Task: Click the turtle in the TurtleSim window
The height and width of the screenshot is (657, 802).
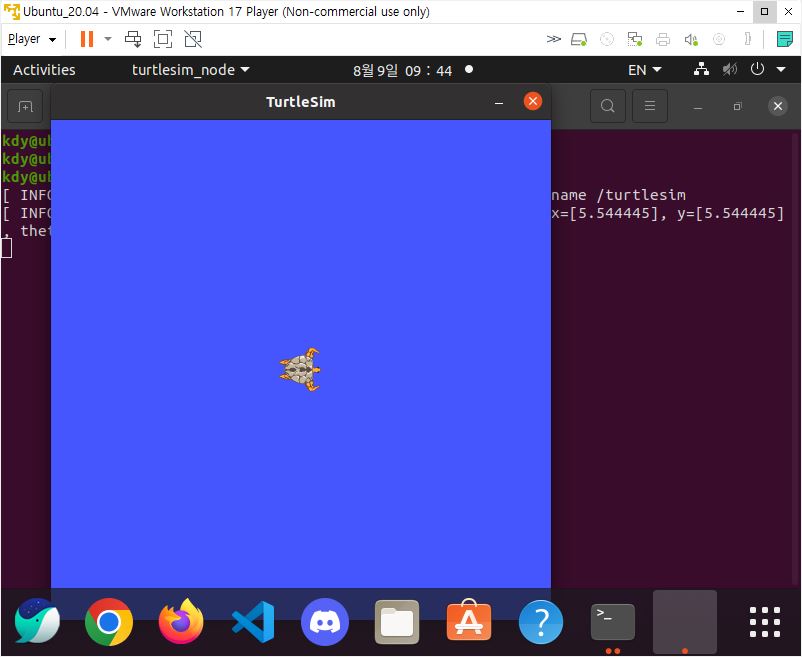Action: click(x=300, y=369)
